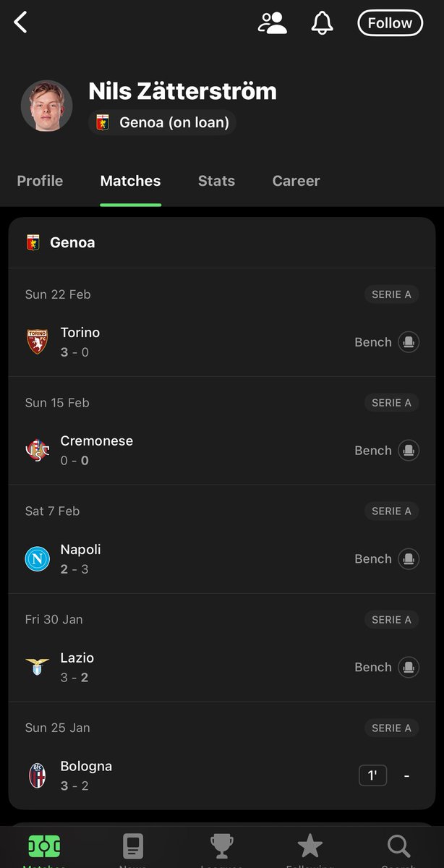Tap the bench seat icon for Lazio match
Screen dimensions: 444x868
[x=409, y=668]
